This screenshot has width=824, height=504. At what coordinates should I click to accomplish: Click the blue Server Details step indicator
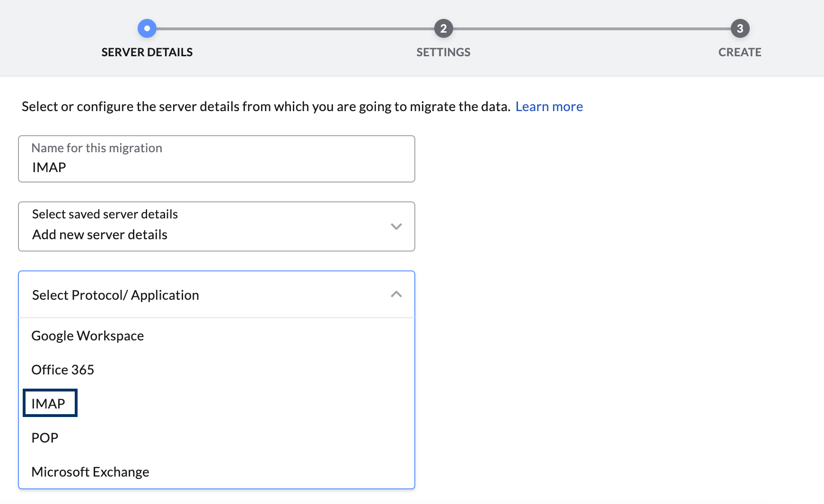(147, 28)
